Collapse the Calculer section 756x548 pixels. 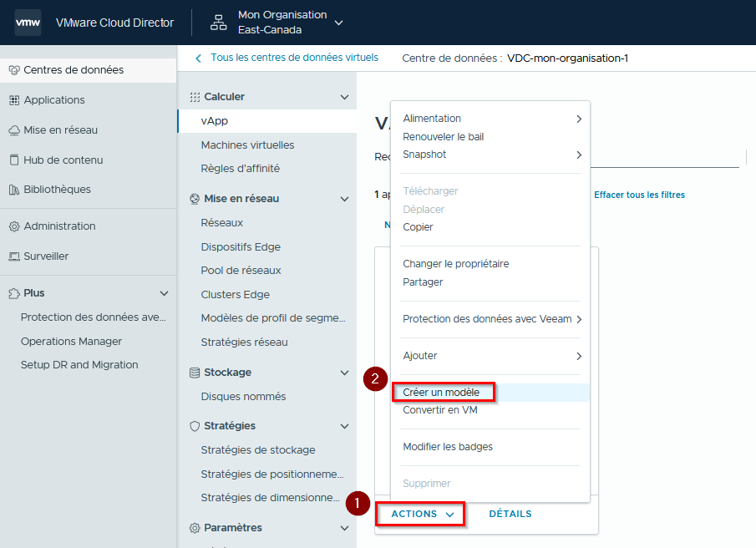point(345,97)
